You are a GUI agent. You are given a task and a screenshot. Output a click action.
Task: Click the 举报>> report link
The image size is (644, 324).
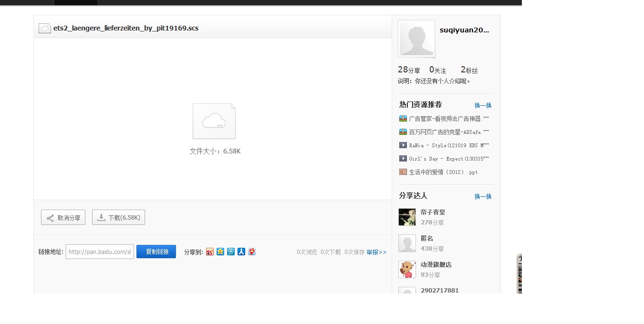376,252
